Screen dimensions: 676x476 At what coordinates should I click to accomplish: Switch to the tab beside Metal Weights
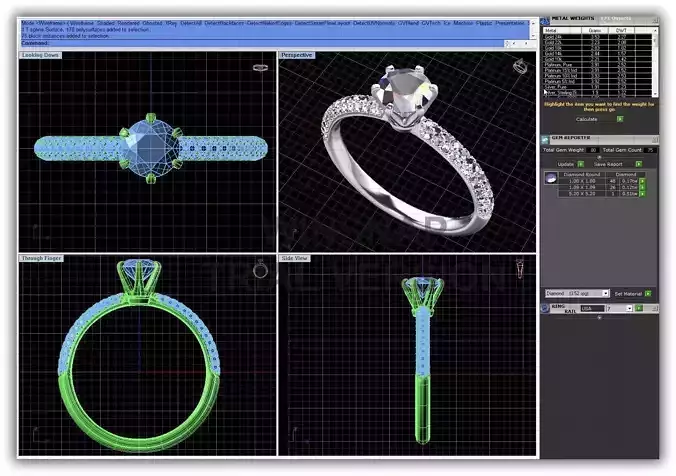(x=616, y=18)
